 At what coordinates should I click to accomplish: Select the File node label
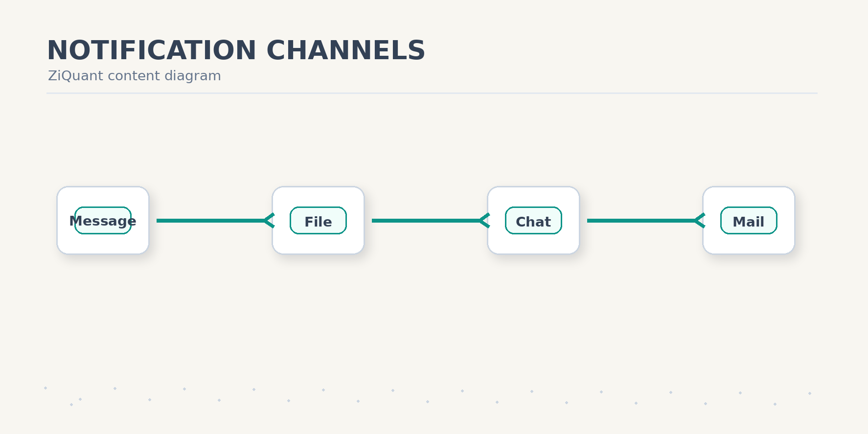coord(318,222)
